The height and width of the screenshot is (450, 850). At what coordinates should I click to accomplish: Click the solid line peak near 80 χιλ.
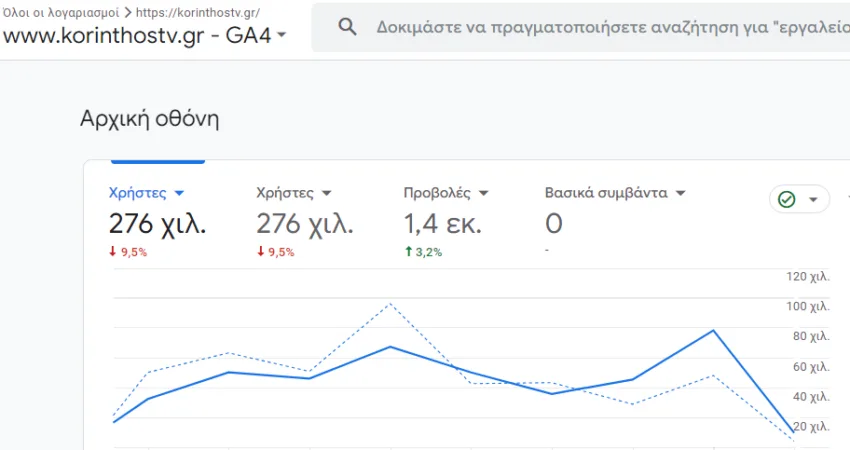click(713, 330)
